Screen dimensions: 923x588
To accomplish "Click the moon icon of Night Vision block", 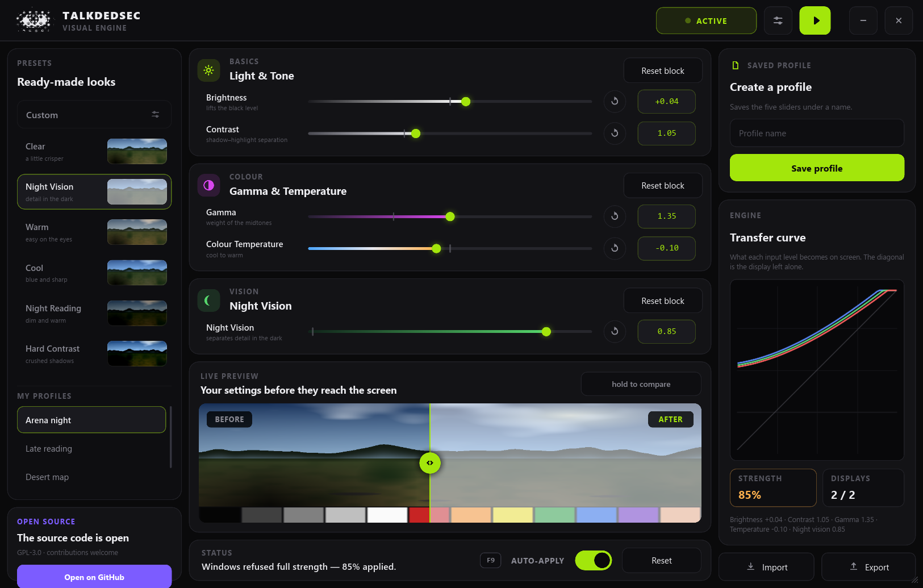I will (208, 300).
